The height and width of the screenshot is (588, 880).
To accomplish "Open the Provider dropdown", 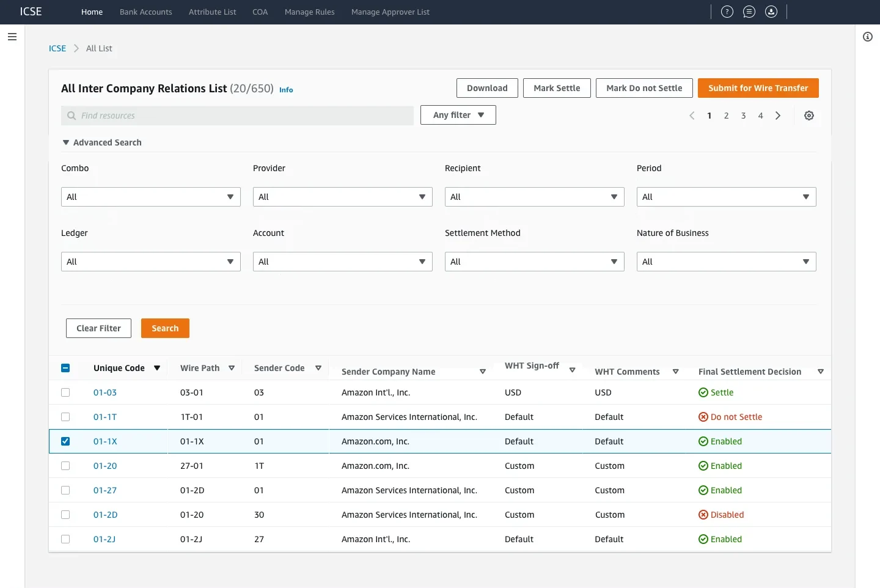I will point(343,197).
